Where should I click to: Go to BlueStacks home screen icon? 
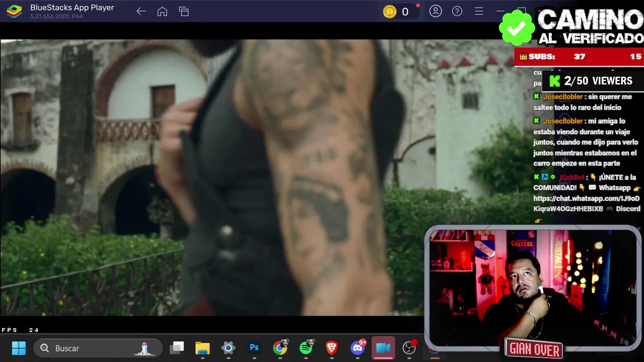point(162,12)
